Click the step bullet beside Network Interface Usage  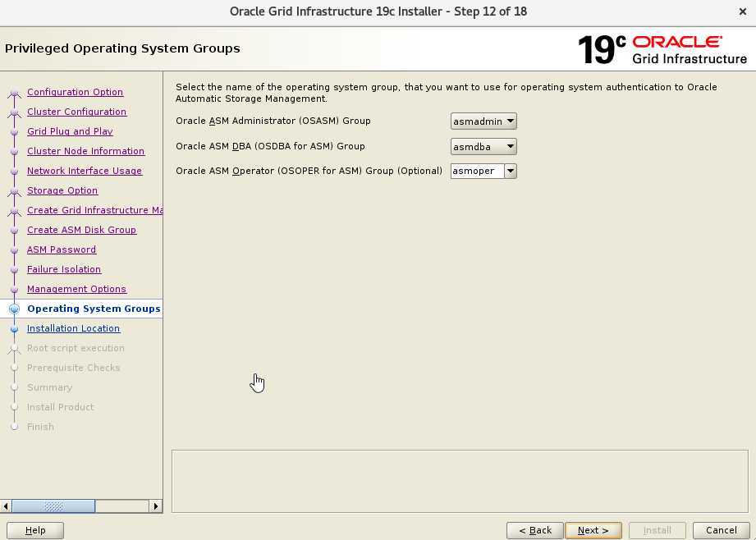click(x=15, y=172)
